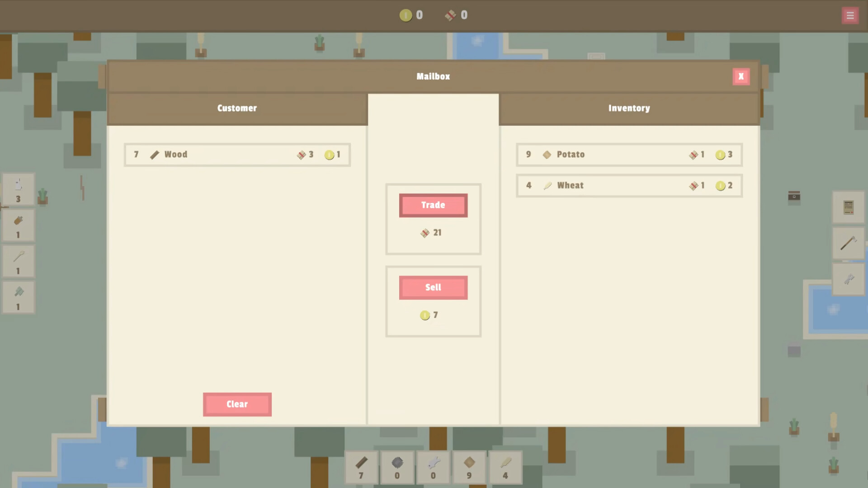Select the cart item in the left sidebar
The width and height of the screenshot is (868, 488).
point(19,225)
